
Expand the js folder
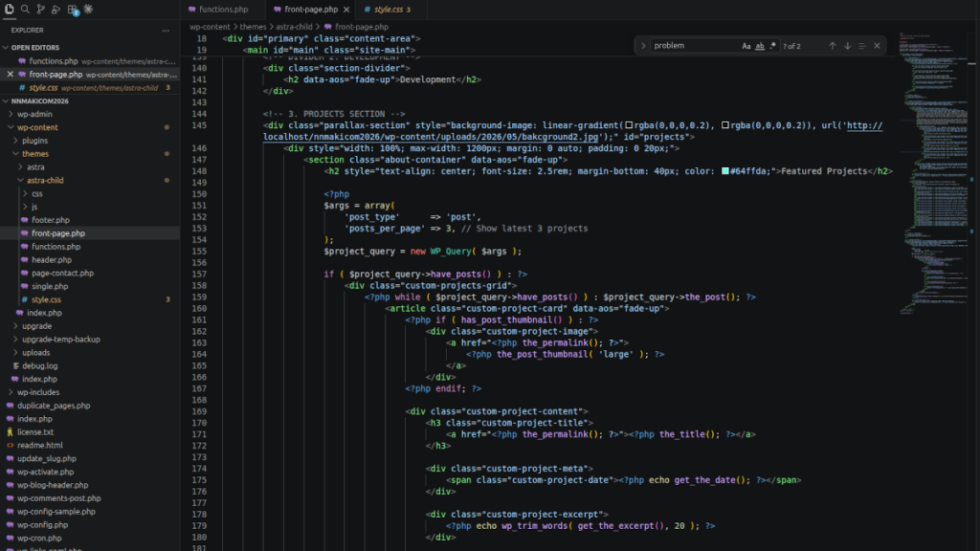click(x=34, y=207)
